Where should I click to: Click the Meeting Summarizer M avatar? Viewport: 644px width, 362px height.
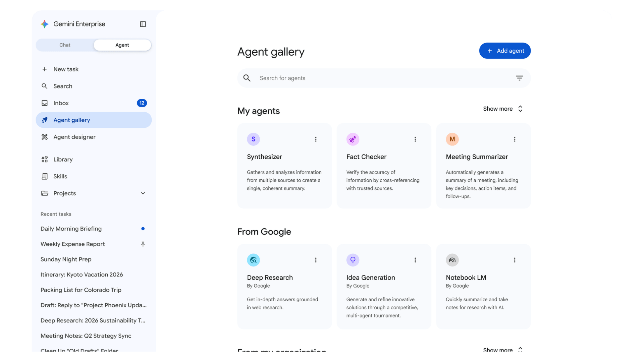point(452,139)
